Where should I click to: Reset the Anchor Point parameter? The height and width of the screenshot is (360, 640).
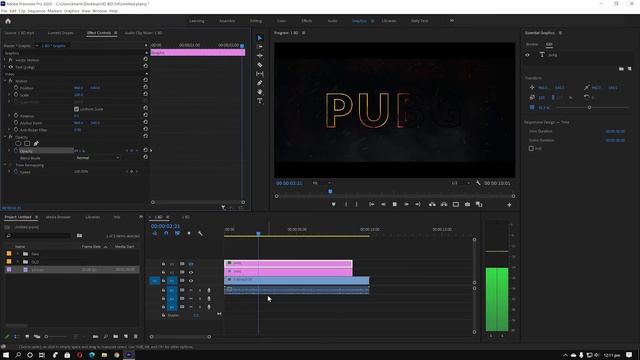click(146, 122)
